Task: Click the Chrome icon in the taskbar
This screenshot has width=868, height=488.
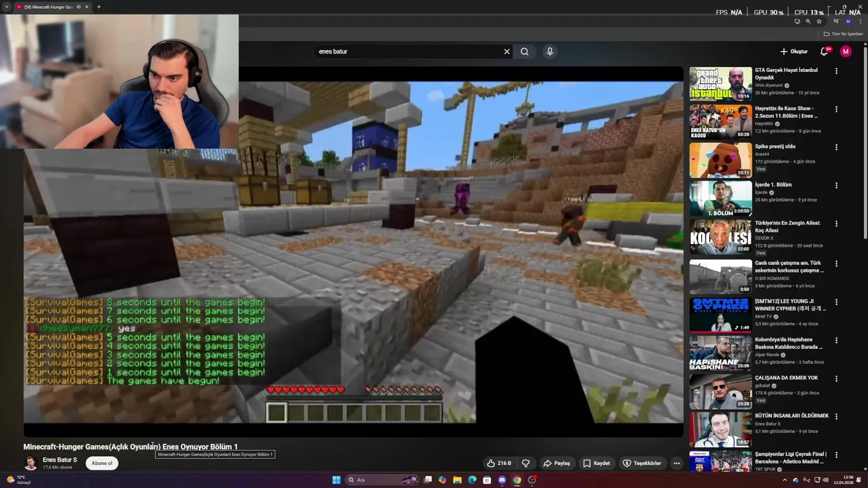Action: tap(517, 480)
